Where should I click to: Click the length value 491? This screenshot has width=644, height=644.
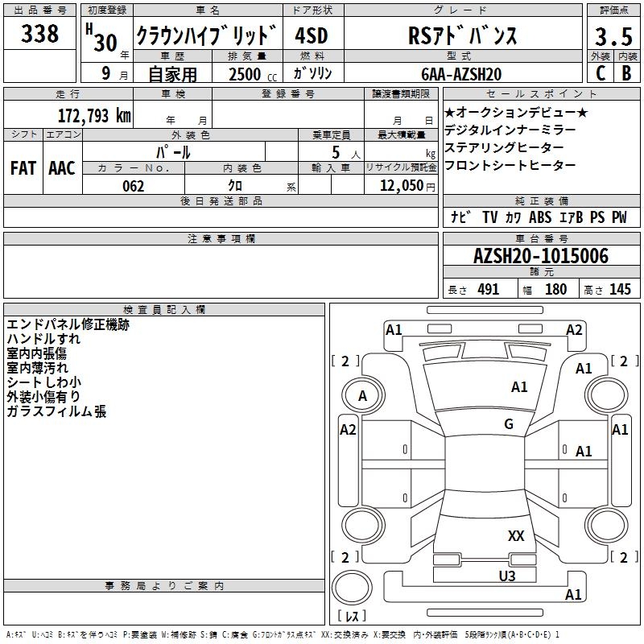pos(489,289)
